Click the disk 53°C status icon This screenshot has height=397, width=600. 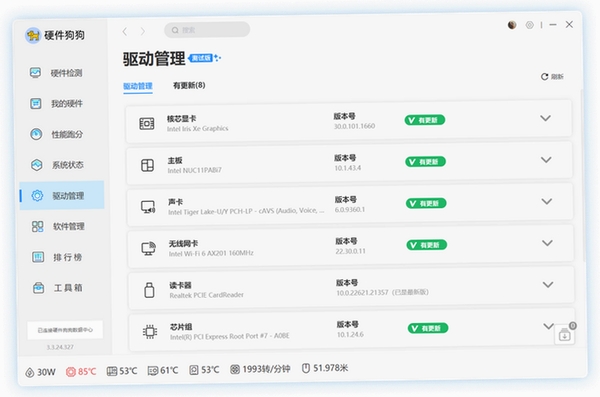(194, 370)
